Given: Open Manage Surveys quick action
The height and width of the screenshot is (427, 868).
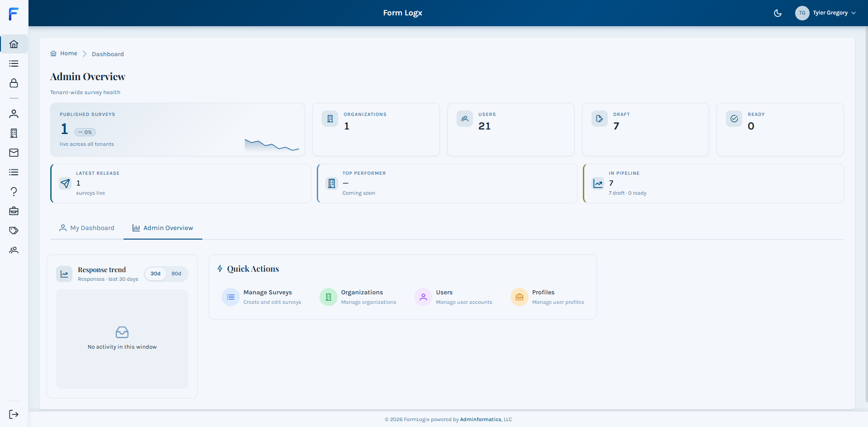Looking at the screenshot, I should (262, 297).
